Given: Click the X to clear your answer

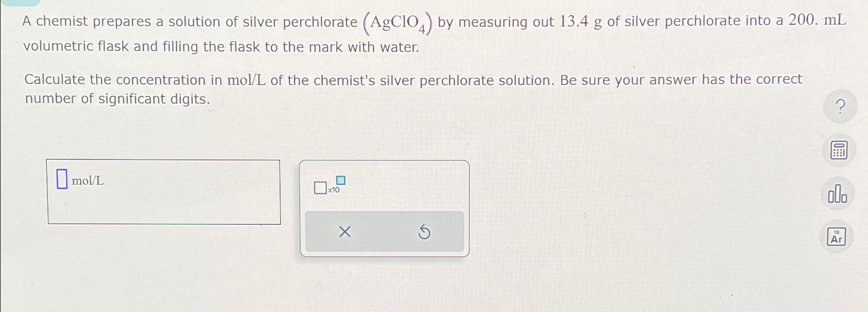Looking at the screenshot, I should [x=344, y=232].
